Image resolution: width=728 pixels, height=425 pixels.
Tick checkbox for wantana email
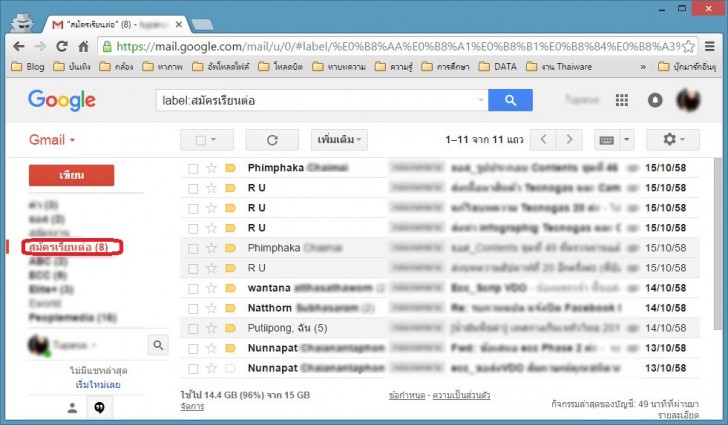(x=193, y=288)
